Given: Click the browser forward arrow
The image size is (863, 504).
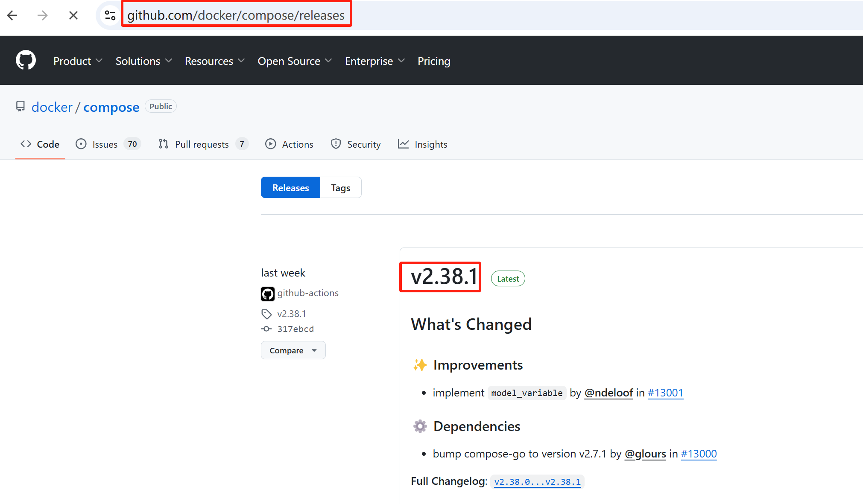Looking at the screenshot, I should point(42,16).
